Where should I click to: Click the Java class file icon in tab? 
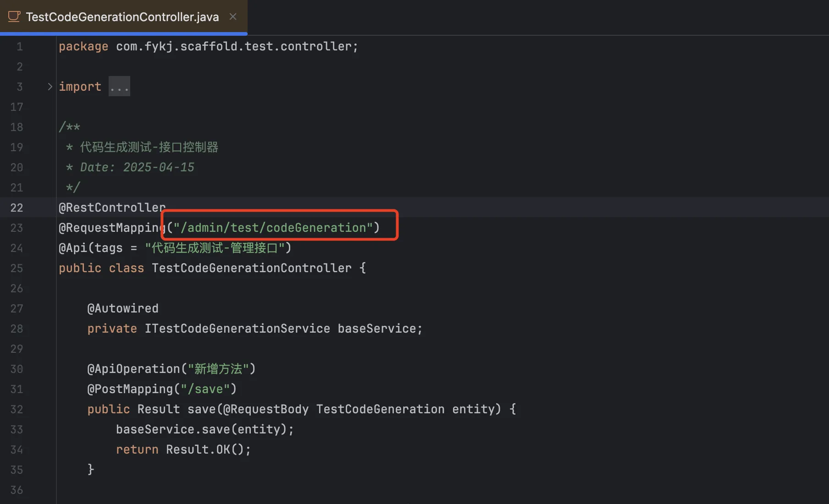point(14,17)
